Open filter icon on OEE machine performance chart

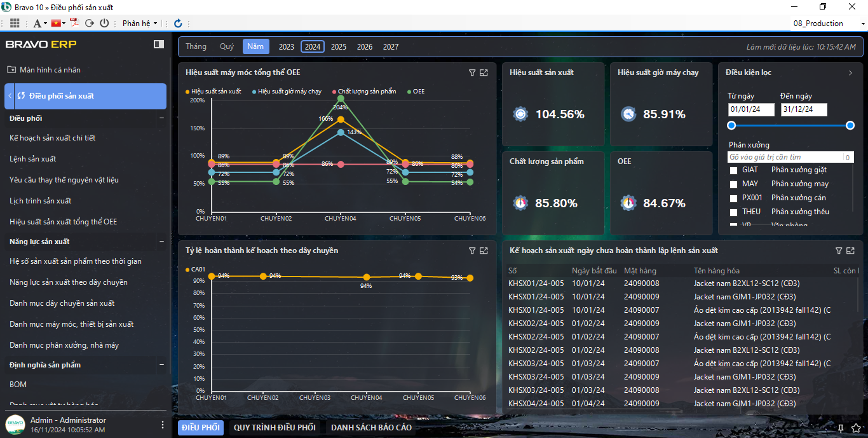click(472, 72)
